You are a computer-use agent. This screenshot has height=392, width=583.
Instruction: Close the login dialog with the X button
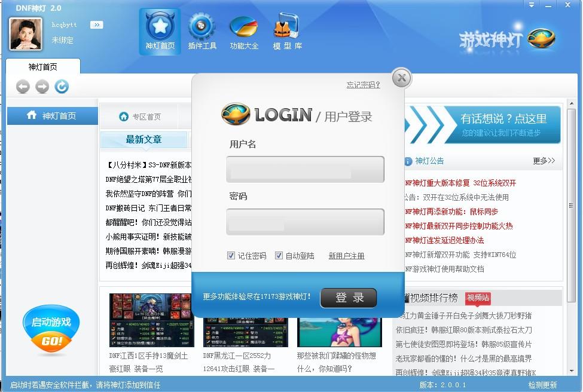click(402, 78)
